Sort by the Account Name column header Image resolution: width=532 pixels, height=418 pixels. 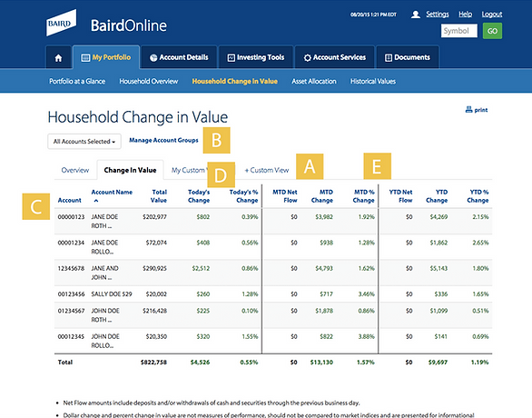click(112, 192)
